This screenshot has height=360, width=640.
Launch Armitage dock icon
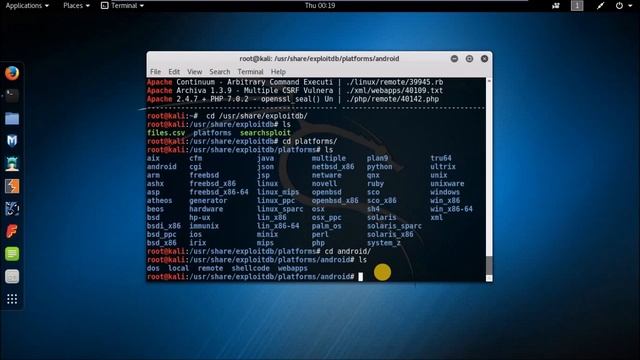point(12,164)
